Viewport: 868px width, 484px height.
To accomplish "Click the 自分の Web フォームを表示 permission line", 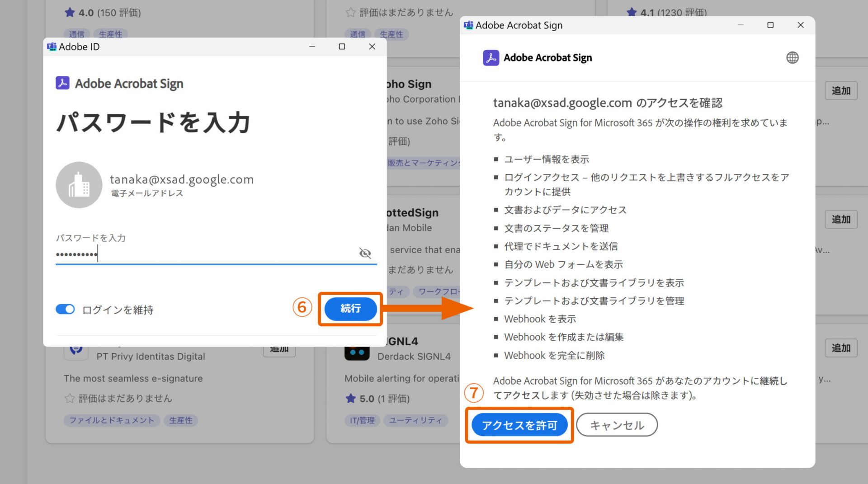I will click(564, 264).
